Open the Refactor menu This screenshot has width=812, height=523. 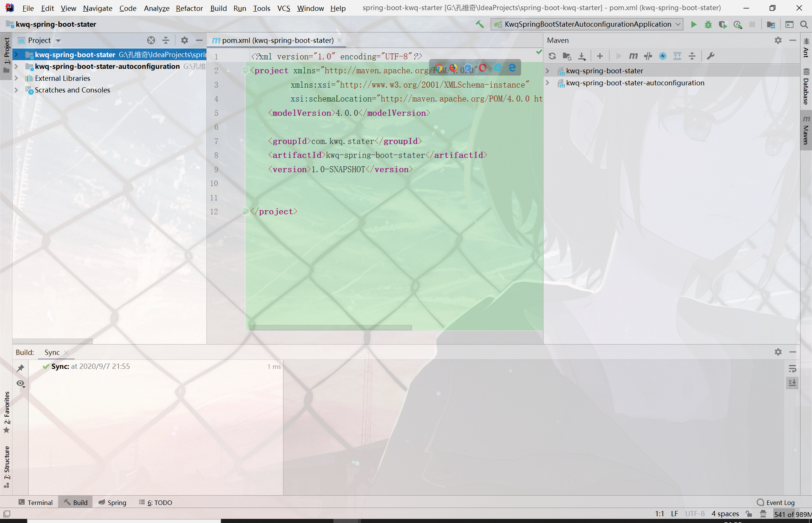[189, 8]
